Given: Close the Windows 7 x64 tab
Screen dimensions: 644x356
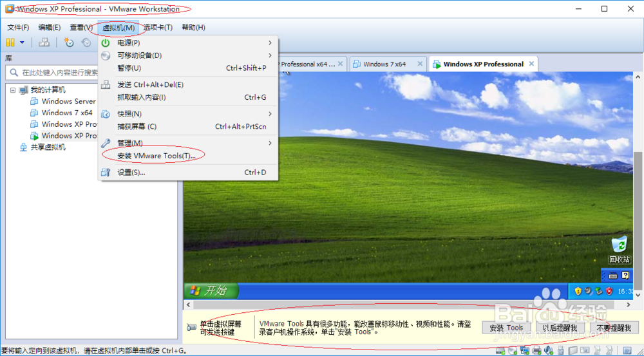Looking at the screenshot, I should click(x=420, y=64).
